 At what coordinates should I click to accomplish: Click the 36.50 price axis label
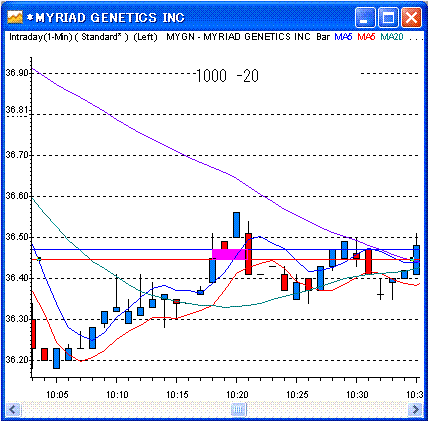click(18, 237)
